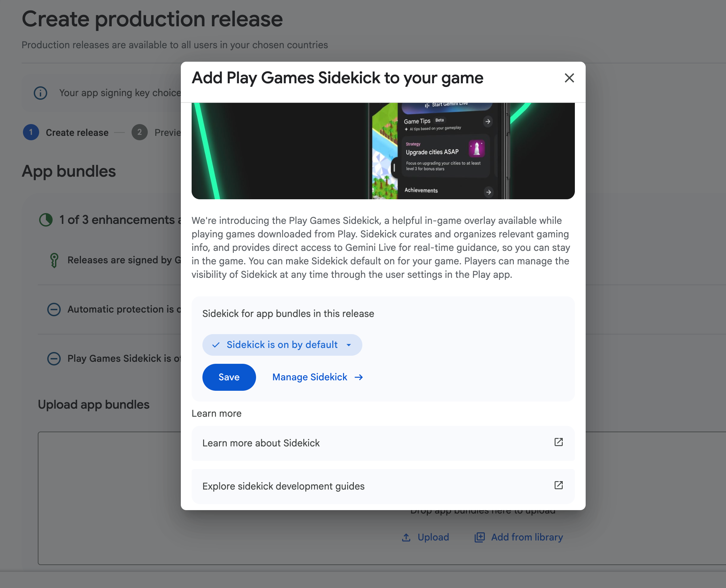726x588 pixels.
Task: Click the 'Add Play Games Sidekick to your game' title
Action: click(x=337, y=78)
